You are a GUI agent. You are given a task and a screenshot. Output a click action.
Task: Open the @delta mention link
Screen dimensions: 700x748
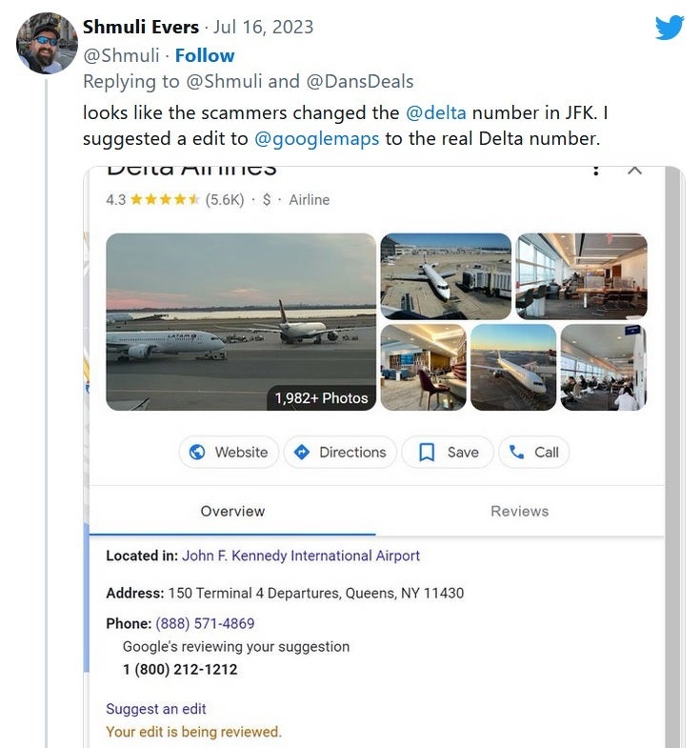coord(436,112)
